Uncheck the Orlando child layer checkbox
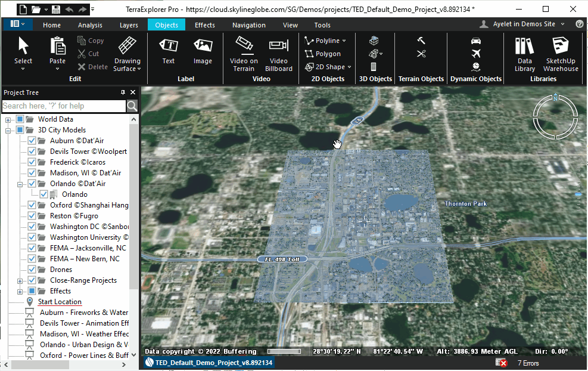This screenshot has width=588, height=371. coord(44,194)
